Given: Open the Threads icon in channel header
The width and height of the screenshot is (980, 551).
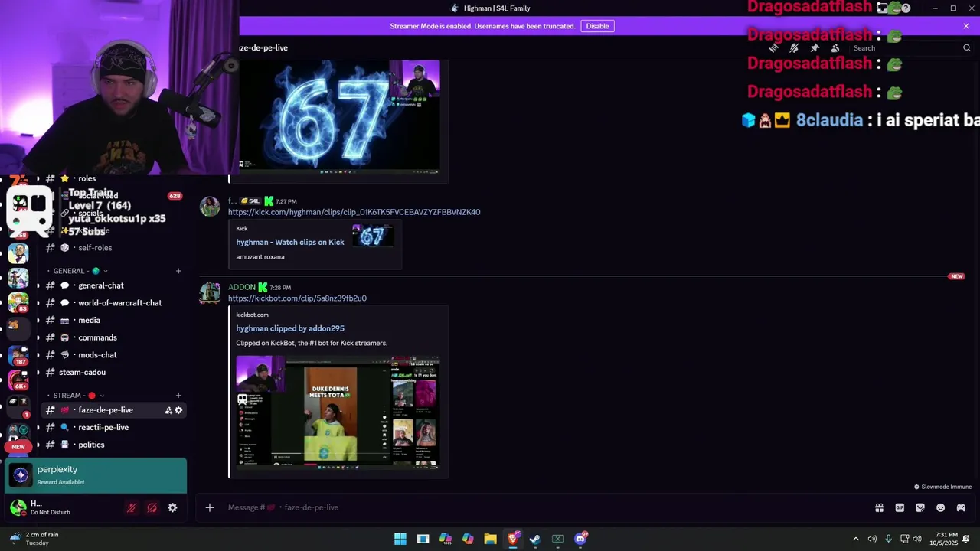Looking at the screenshot, I should pos(773,47).
